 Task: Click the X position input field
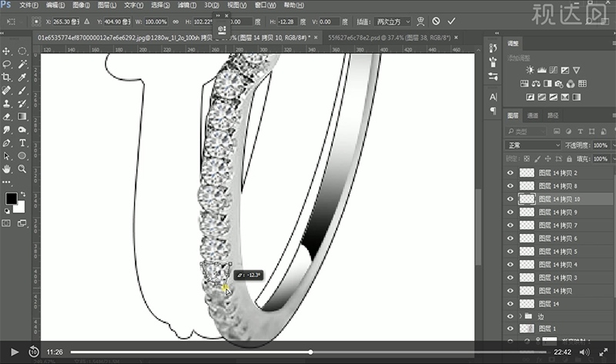[x=66, y=22]
